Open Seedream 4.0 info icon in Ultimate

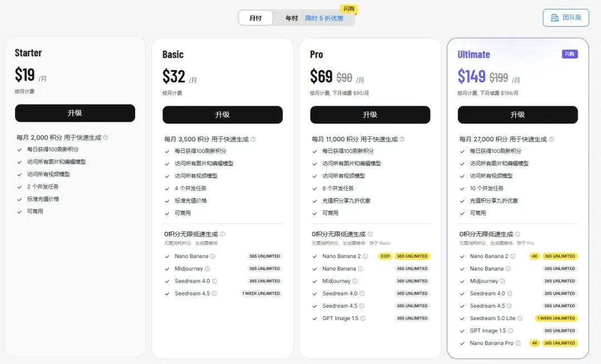click(510, 293)
